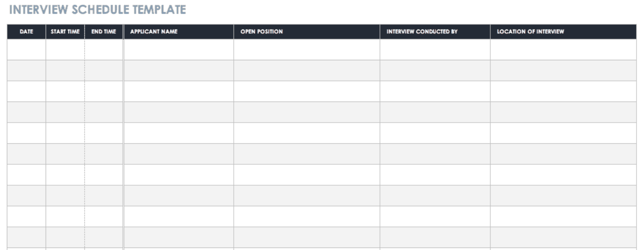Click the DATE column header
Image resolution: width=644 pixels, height=250 pixels.
[x=27, y=32]
